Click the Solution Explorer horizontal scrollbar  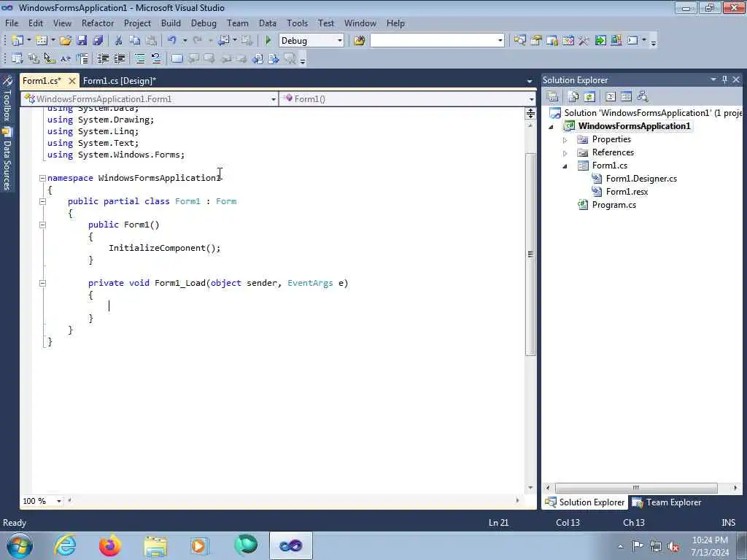click(636, 488)
